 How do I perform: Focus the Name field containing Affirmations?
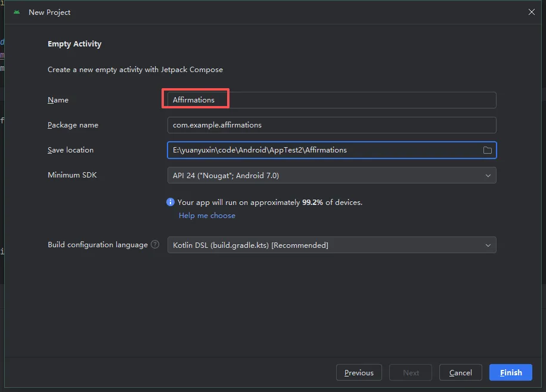click(331, 100)
